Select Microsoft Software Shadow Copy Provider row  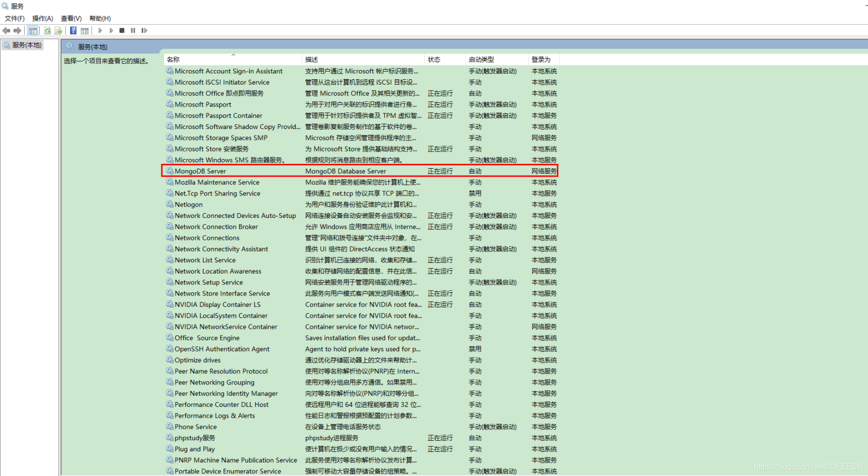click(237, 127)
